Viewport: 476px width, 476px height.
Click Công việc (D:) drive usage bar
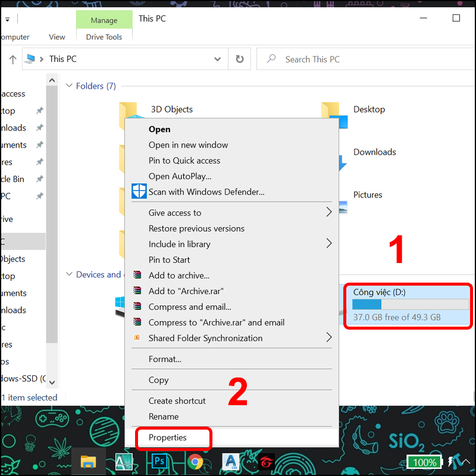[410, 304]
